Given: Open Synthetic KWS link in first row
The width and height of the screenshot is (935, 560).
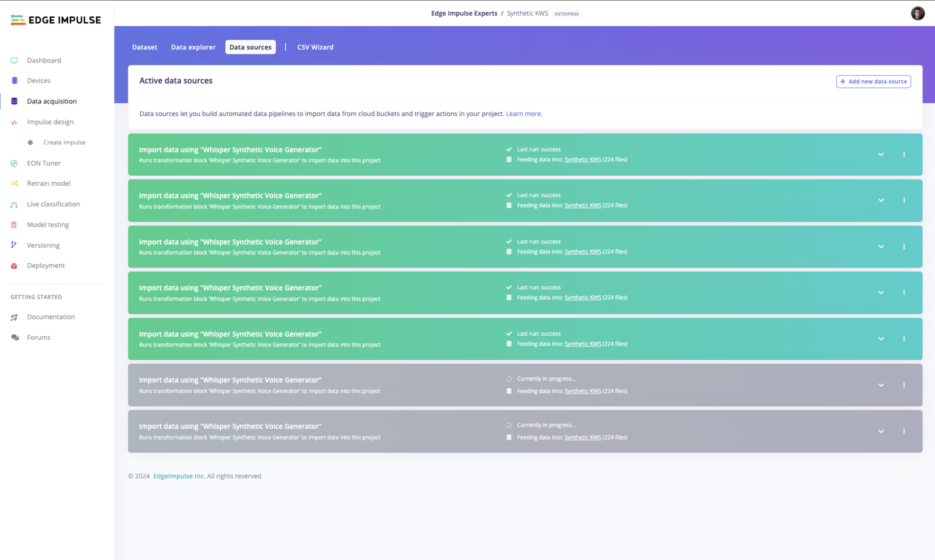Looking at the screenshot, I should pyautogui.click(x=583, y=159).
